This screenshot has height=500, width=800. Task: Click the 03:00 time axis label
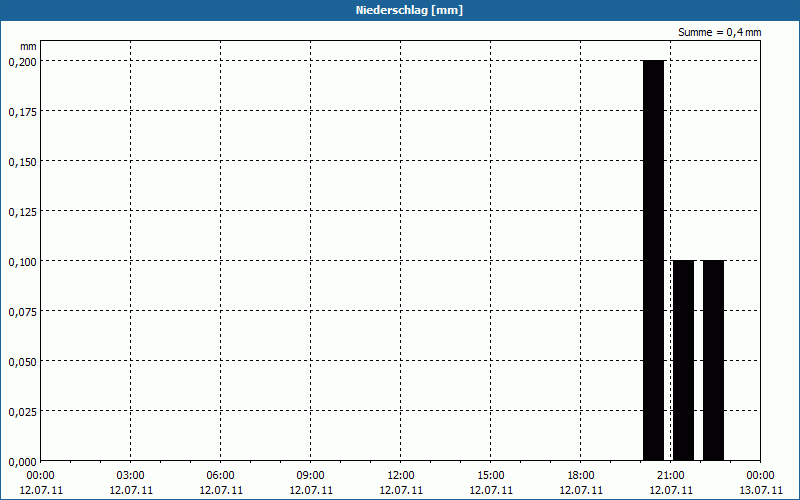131,475
